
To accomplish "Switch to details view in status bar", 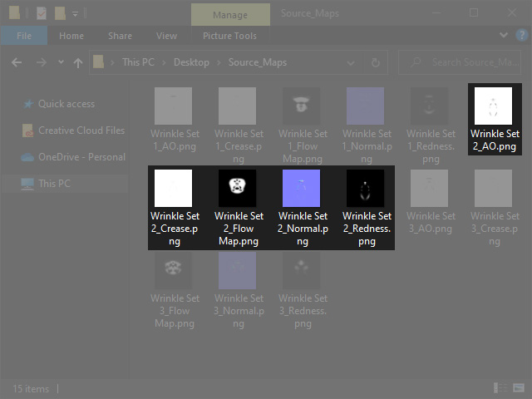I will (501, 388).
